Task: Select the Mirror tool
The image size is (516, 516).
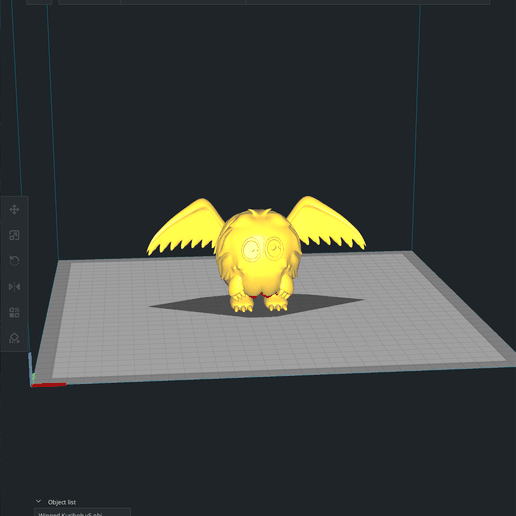Action: point(14,287)
